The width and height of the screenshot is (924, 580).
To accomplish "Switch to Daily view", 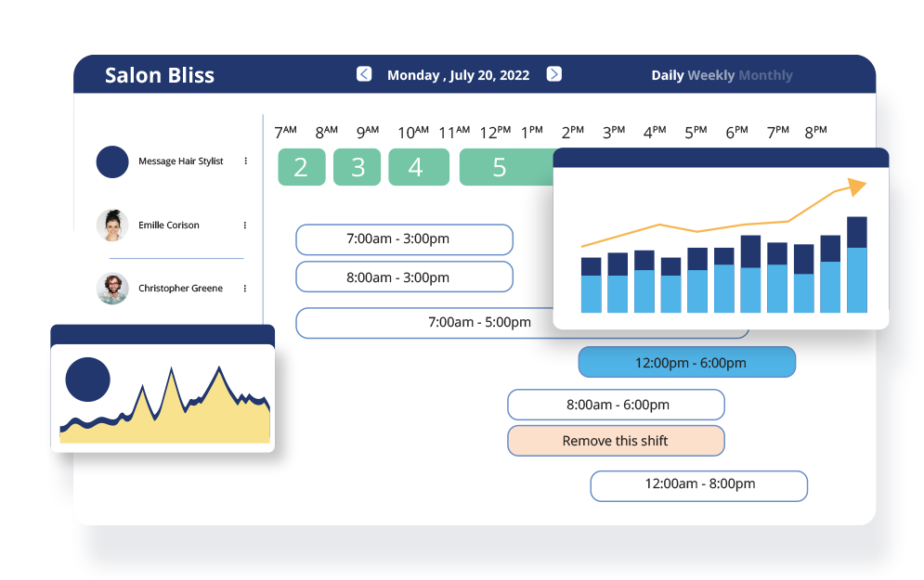I will tap(667, 75).
